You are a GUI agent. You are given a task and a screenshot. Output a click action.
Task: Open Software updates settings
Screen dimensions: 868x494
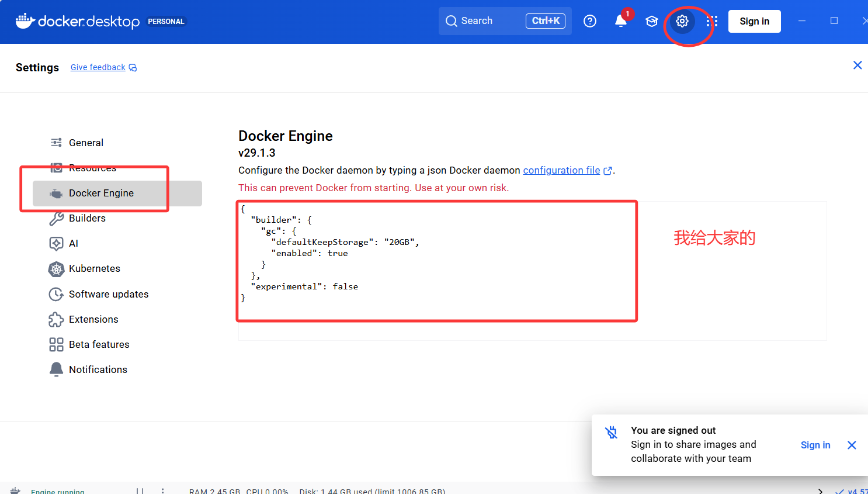point(117,294)
